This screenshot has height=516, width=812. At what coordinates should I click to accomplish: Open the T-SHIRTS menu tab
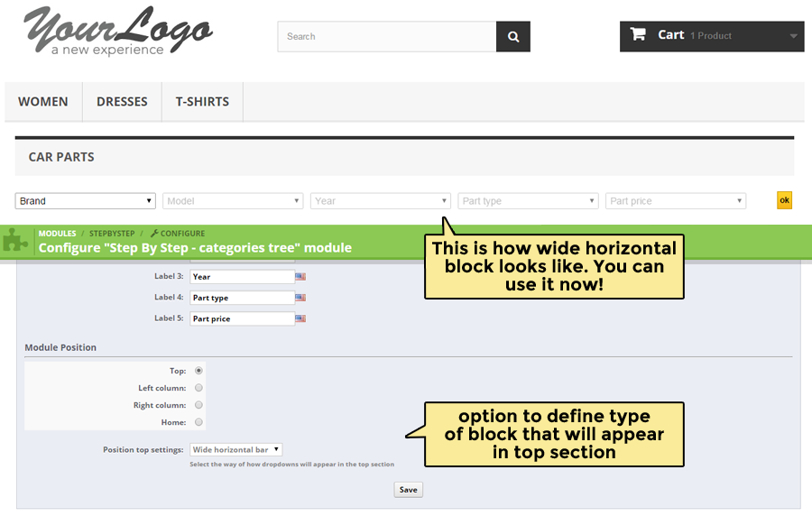pyautogui.click(x=202, y=102)
